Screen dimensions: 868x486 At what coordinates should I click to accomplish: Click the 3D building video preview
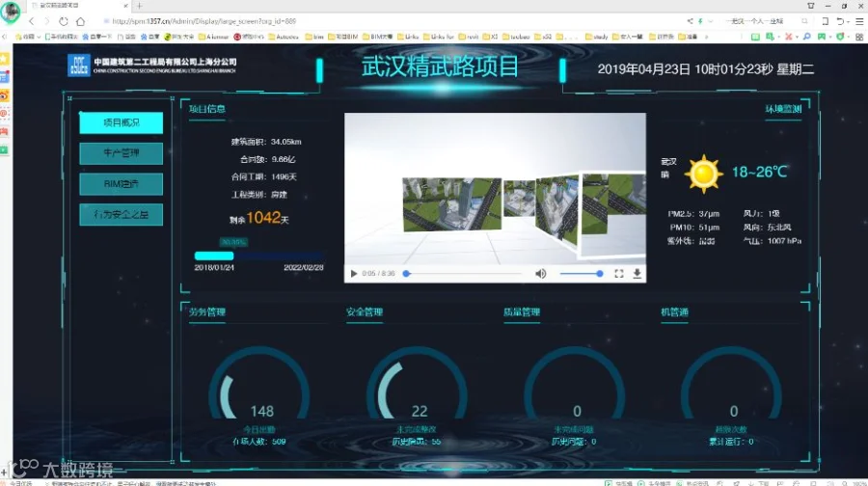495,189
